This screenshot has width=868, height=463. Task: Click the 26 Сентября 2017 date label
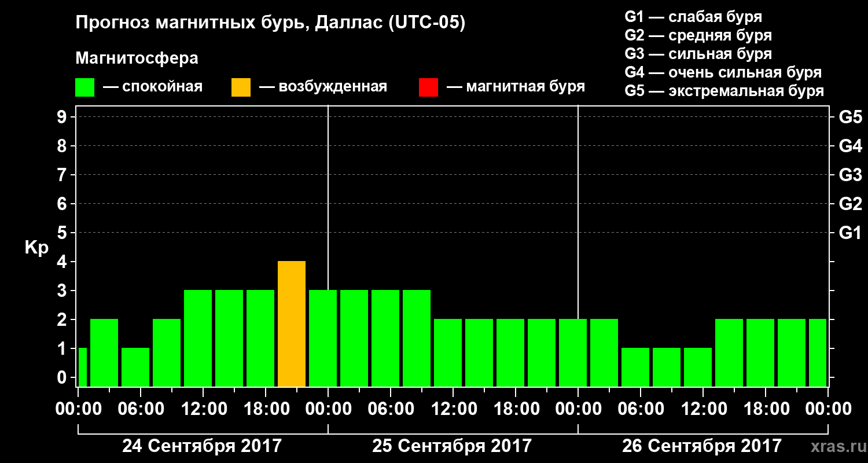click(702, 446)
